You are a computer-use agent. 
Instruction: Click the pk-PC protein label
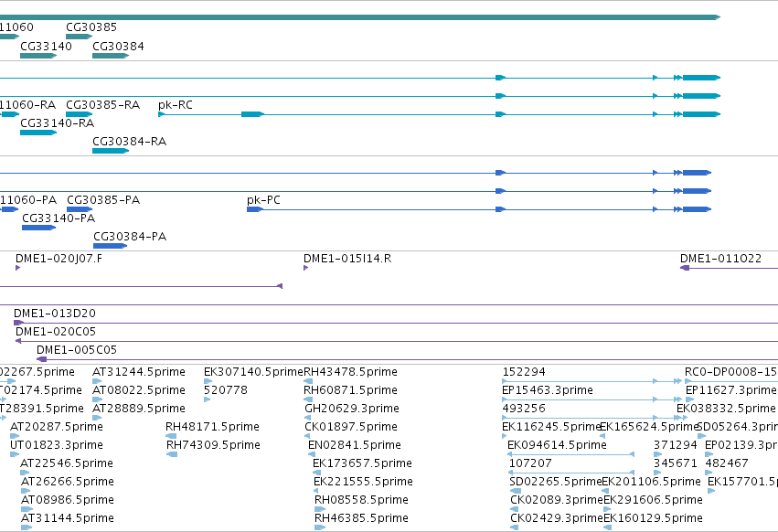(263, 200)
